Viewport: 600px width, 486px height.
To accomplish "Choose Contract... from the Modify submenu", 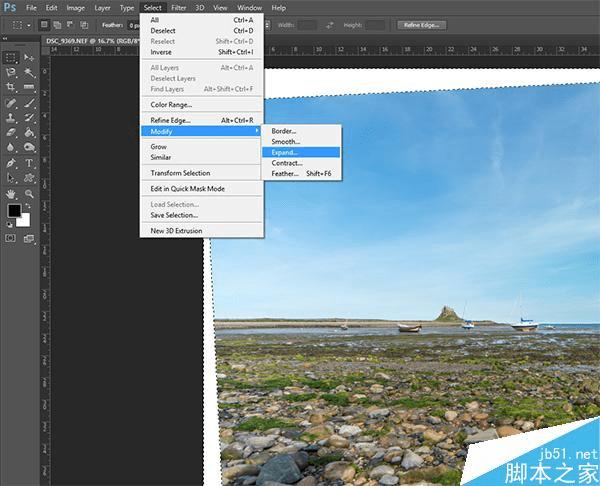I will (x=287, y=163).
